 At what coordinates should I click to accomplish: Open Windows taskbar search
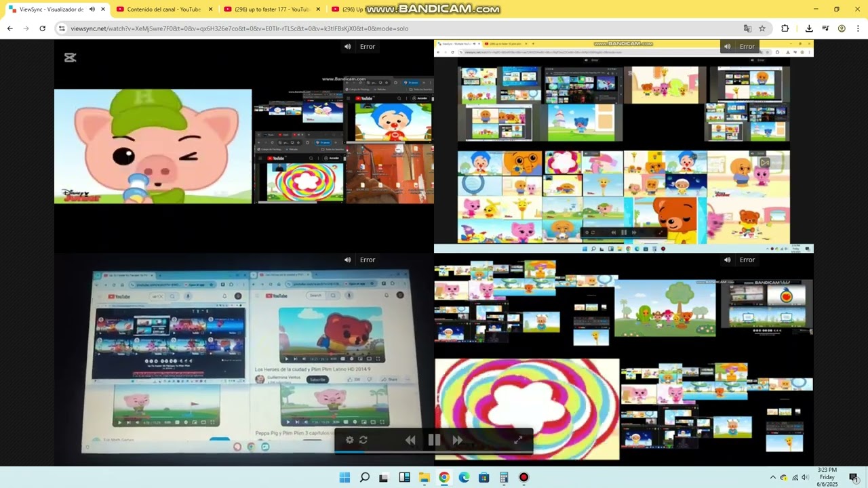click(364, 477)
